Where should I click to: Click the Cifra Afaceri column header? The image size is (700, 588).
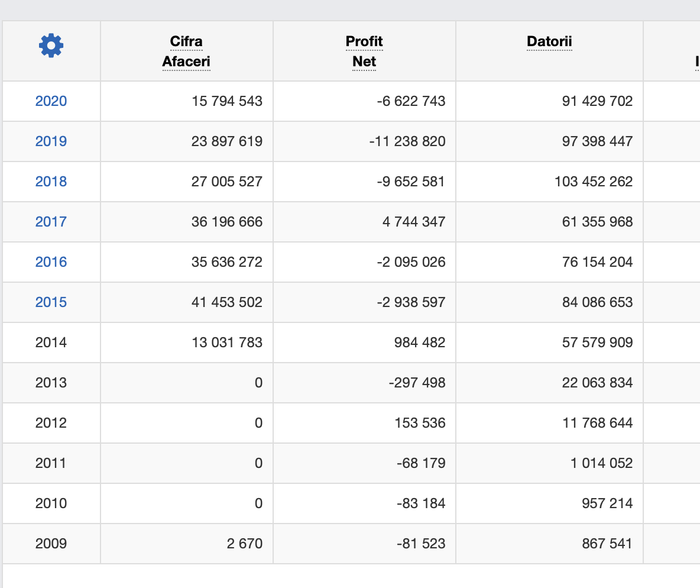[186, 51]
